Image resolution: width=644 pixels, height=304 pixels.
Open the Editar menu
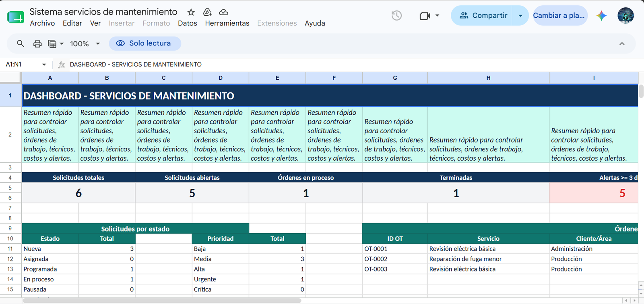pos(72,23)
